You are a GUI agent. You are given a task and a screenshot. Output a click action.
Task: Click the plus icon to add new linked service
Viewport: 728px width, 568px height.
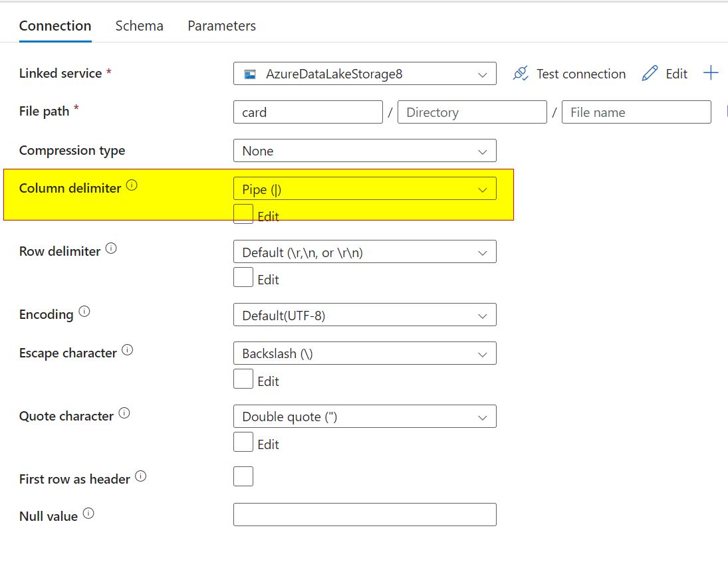pyautogui.click(x=711, y=73)
